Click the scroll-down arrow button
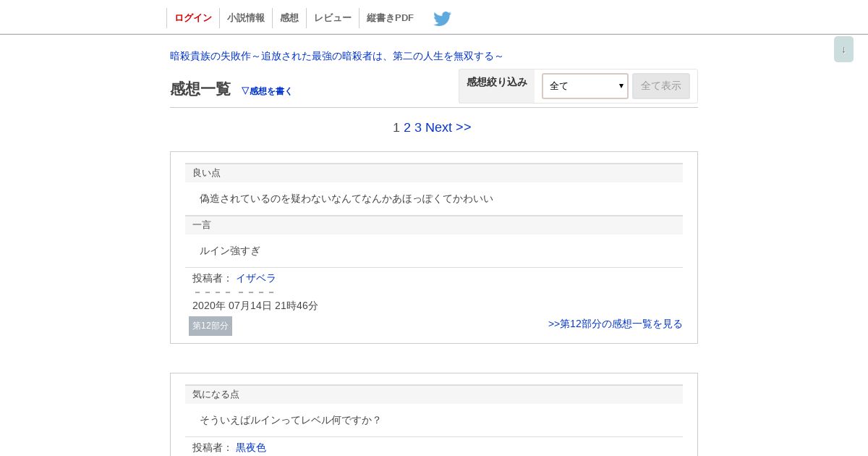This screenshot has height=456, width=868. pyautogui.click(x=843, y=49)
